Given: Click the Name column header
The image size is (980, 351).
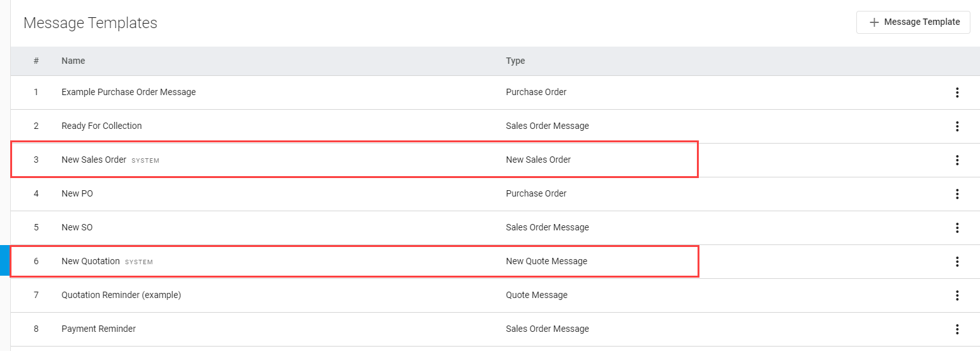Looking at the screenshot, I should 73,61.
